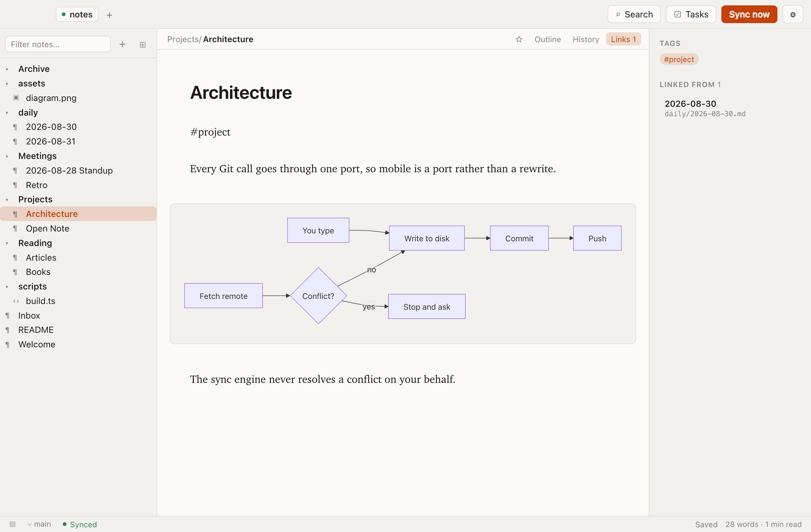Open the 2026-08-30 daily note
Image resolution: width=811 pixels, height=532 pixels.
[x=78, y=127]
